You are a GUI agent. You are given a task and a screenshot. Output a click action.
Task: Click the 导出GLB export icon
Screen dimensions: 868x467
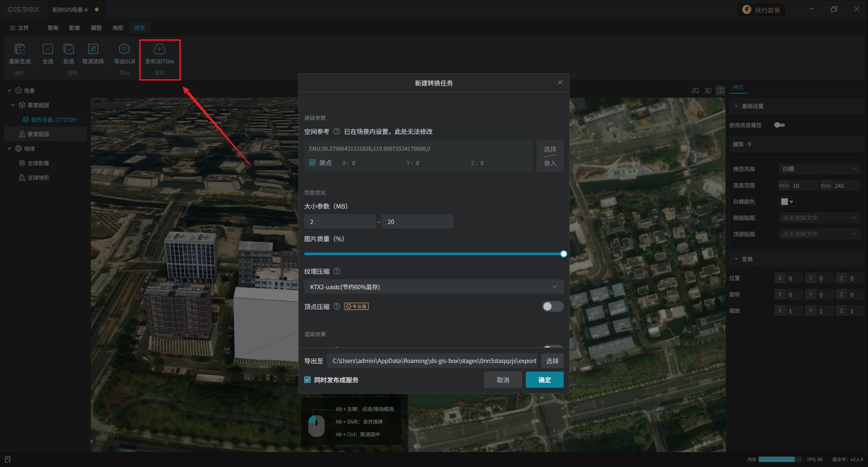[x=124, y=49]
